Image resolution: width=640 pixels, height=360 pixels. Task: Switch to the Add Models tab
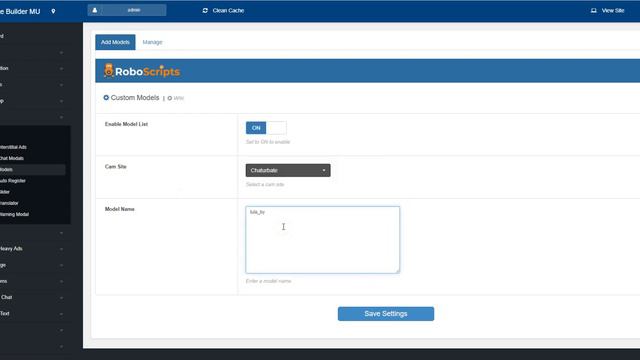click(x=115, y=42)
